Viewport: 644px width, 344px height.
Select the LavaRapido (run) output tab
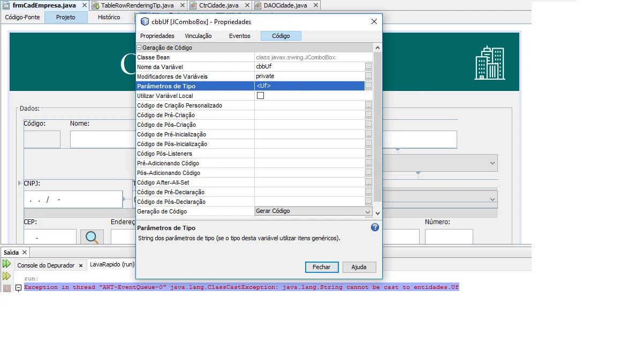112,264
